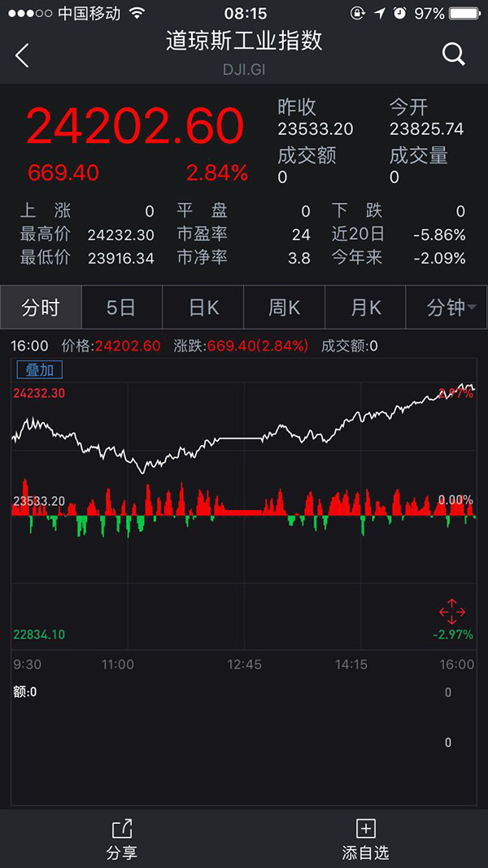Click the title 道琼斯工业指数
Viewport: 488px width, 868px height.
click(244, 41)
